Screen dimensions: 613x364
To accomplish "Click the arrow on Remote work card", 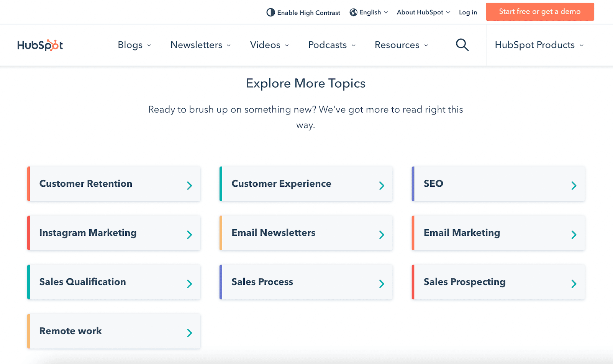I will point(189,333).
